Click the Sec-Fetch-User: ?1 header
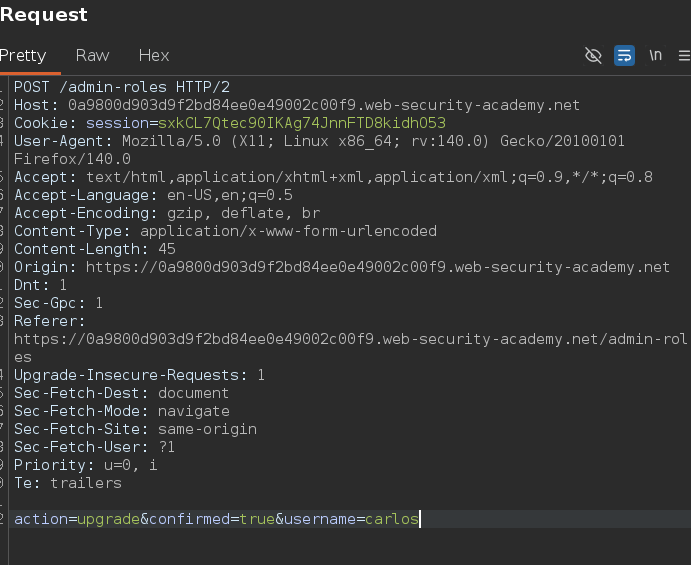Viewport: 691px width, 565px height. [94, 448]
